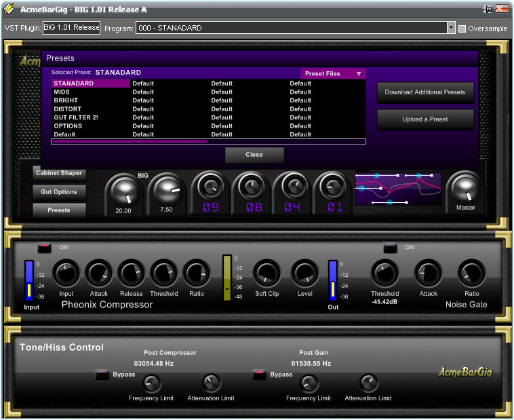Click the Post Compressor Frequency Limit knob
Image resolution: width=514 pixels, height=420 pixels.
click(151, 383)
